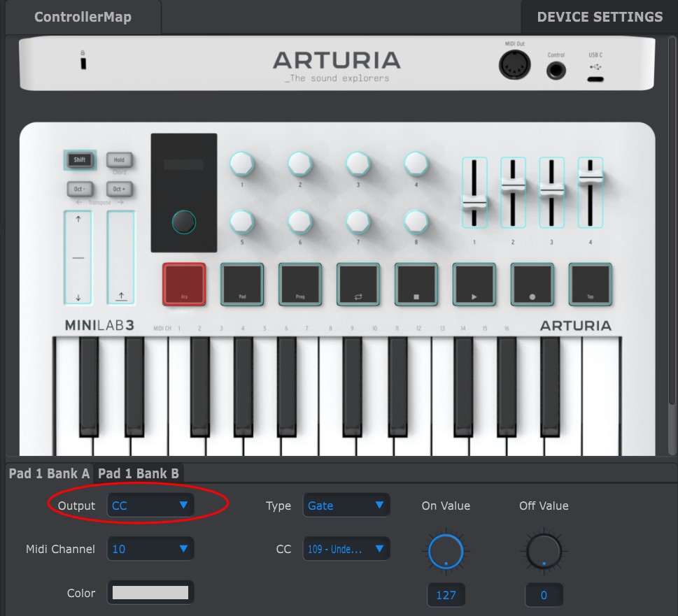Toggle the Shift button
The image size is (678, 616).
point(80,160)
